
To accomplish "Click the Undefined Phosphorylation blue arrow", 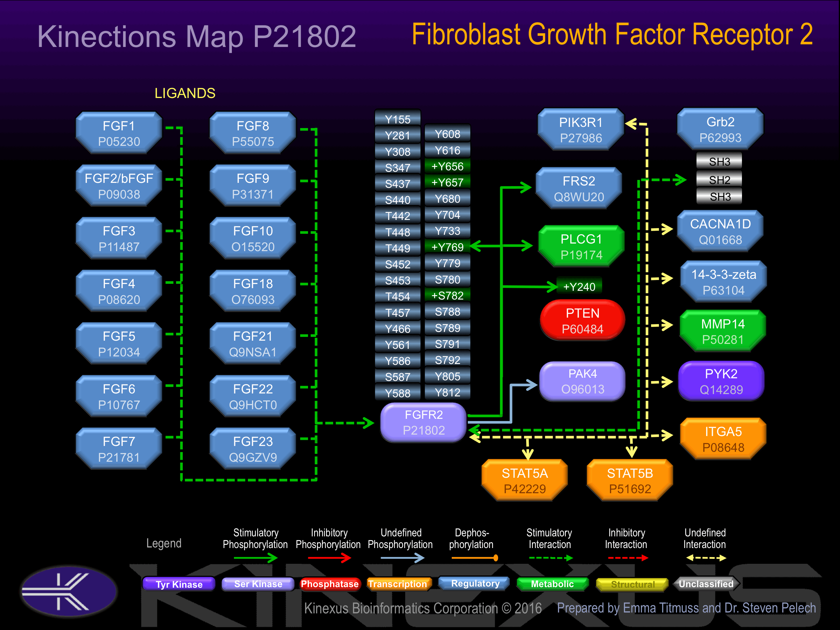I will tap(402, 558).
